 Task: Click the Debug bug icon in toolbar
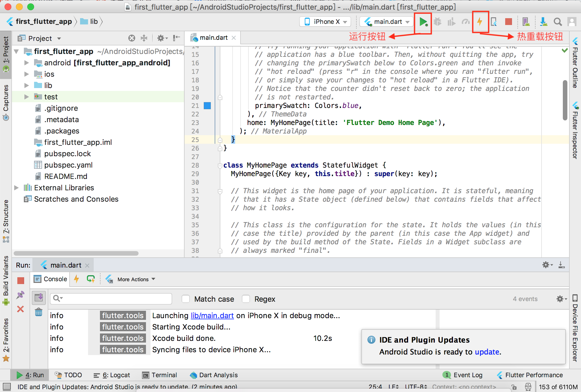(437, 22)
